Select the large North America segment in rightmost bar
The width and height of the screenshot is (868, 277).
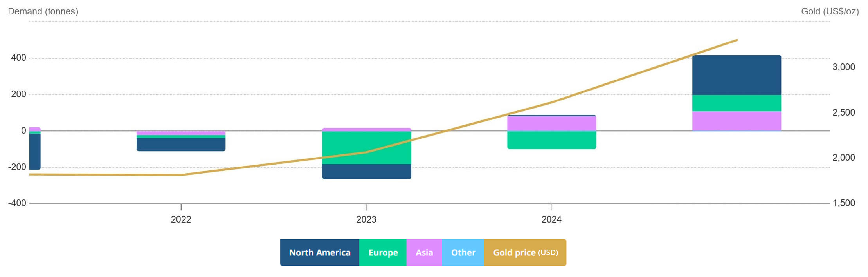pyautogui.click(x=737, y=75)
